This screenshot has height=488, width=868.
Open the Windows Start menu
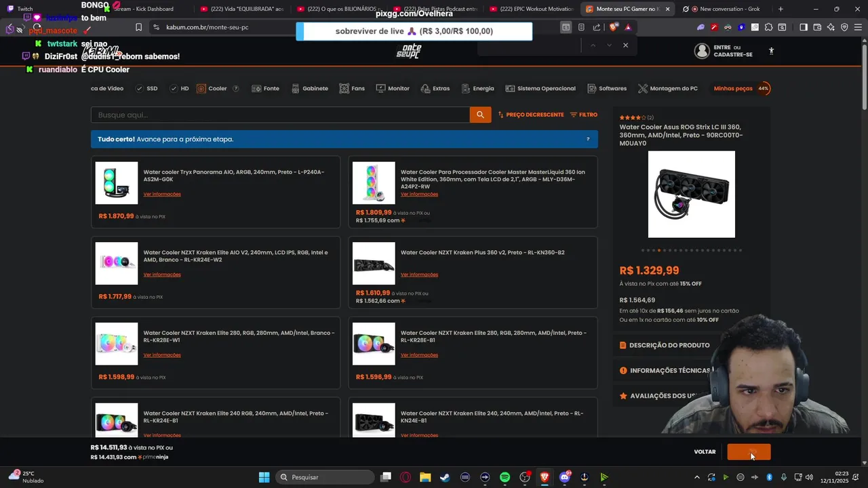coord(264,477)
